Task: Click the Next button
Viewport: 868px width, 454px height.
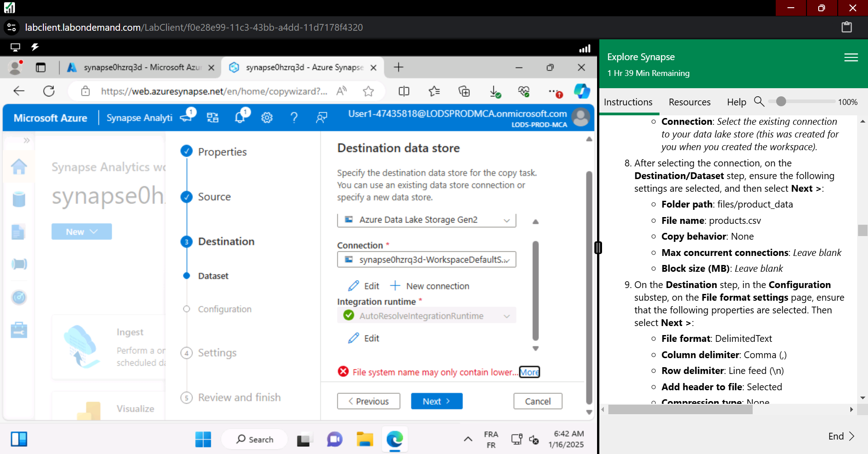Action: coord(436,401)
